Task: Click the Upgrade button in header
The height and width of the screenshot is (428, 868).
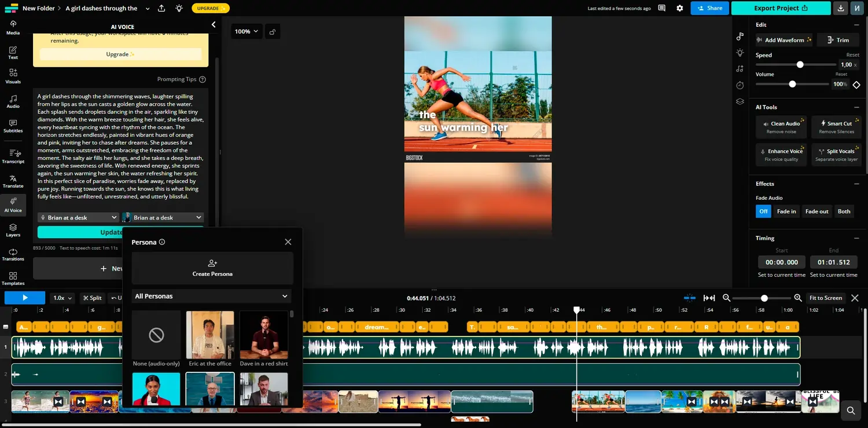Action: pyautogui.click(x=210, y=8)
